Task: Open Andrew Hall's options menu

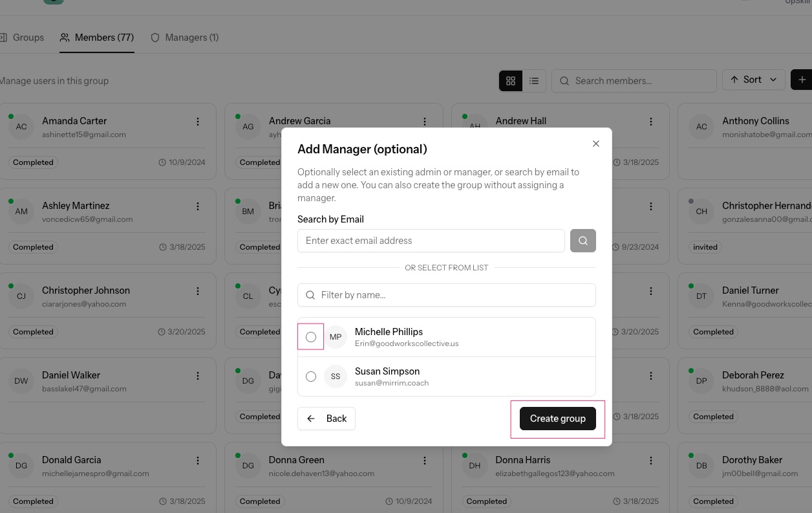Action: click(x=651, y=122)
